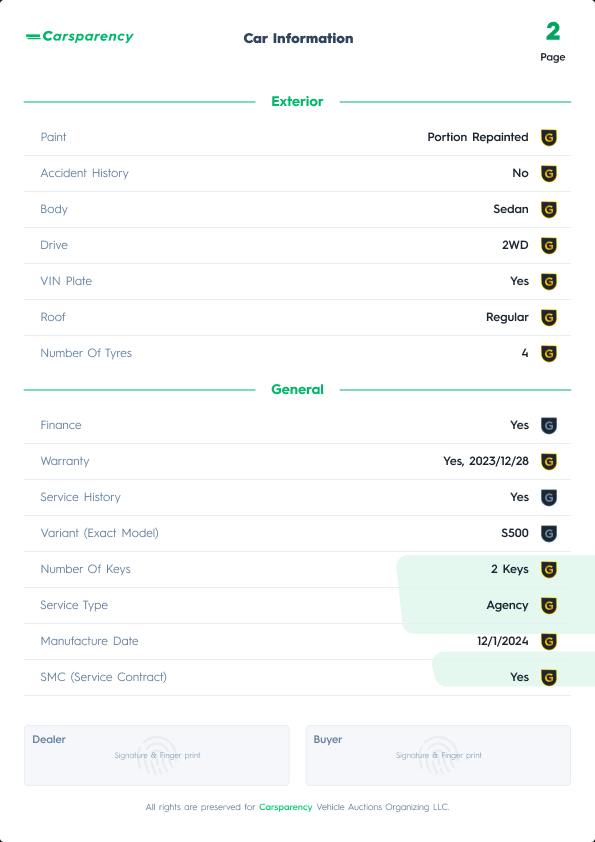
Task: Select the badge icon beside Sedan body
Action: (548, 209)
